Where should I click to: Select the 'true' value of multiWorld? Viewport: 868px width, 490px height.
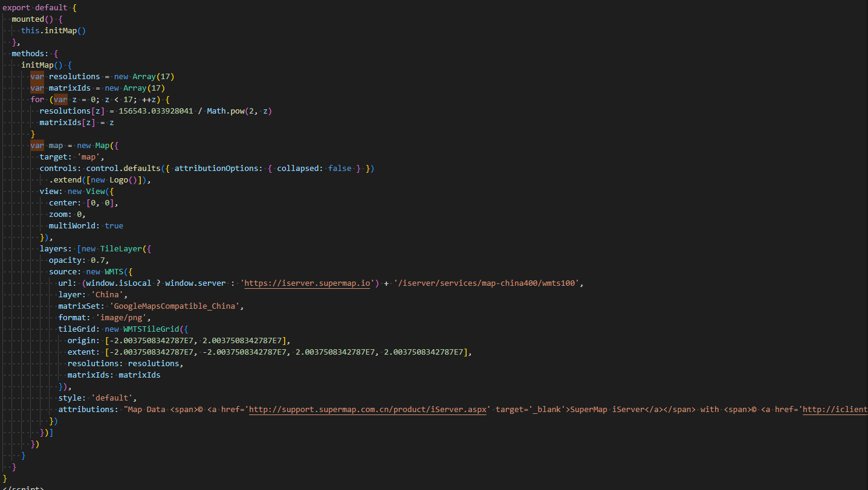click(x=114, y=225)
